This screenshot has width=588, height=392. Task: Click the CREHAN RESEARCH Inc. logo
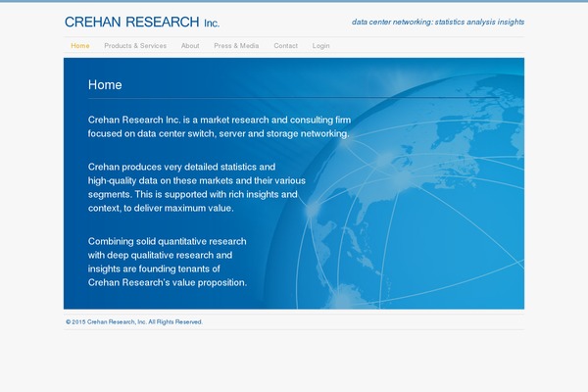142,23
